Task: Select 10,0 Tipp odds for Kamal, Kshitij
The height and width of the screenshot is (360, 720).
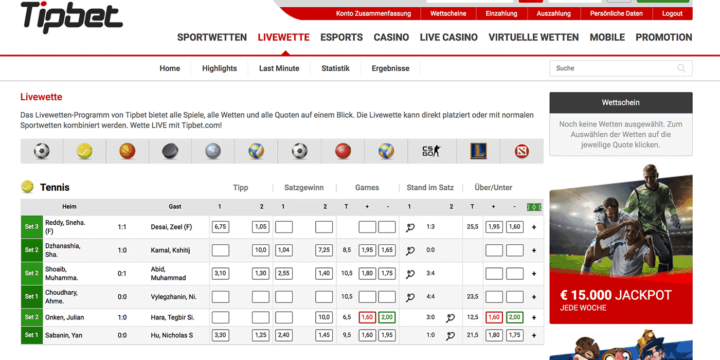Action: [260, 250]
